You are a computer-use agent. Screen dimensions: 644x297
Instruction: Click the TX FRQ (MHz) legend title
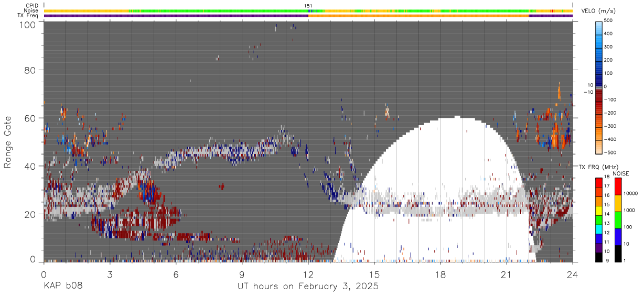[599, 167]
